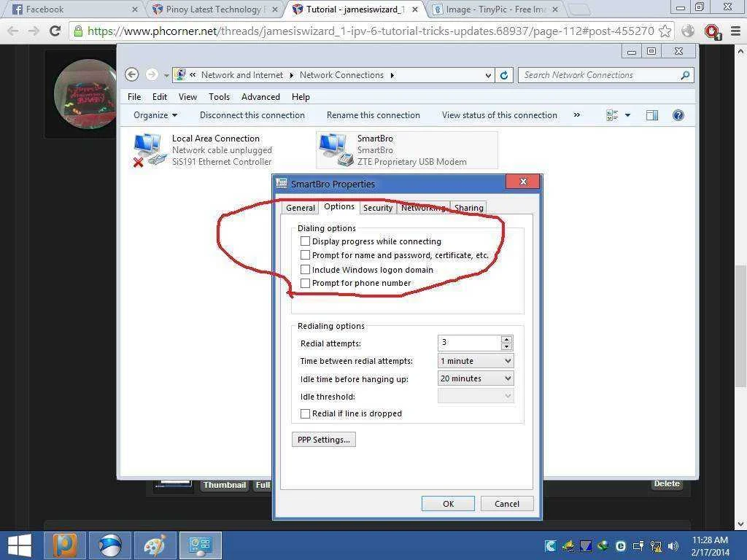Click the browser page vertical scrollbar
This screenshot has height=560, width=747.
pyautogui.click(x=740, y=327)
